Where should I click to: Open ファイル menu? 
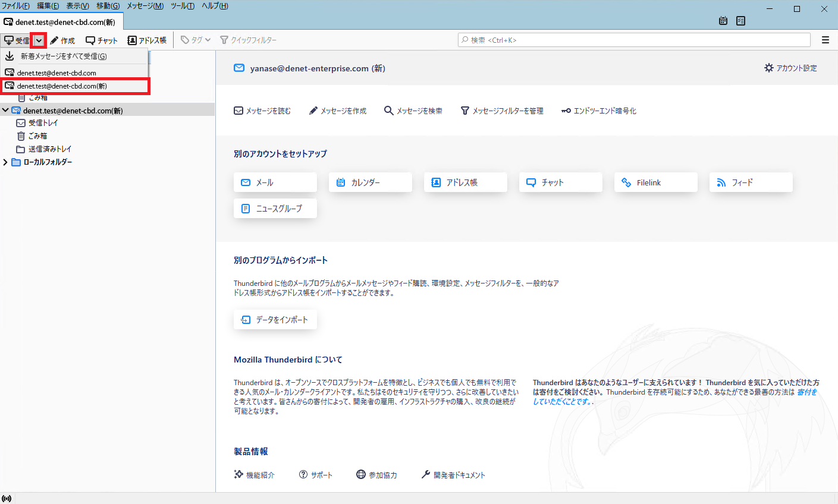[15, 6]
